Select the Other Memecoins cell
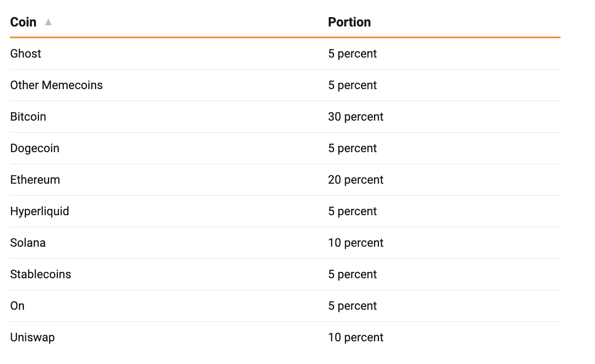The height and width of the screenshot is (364, 595). tap(56, 85)
